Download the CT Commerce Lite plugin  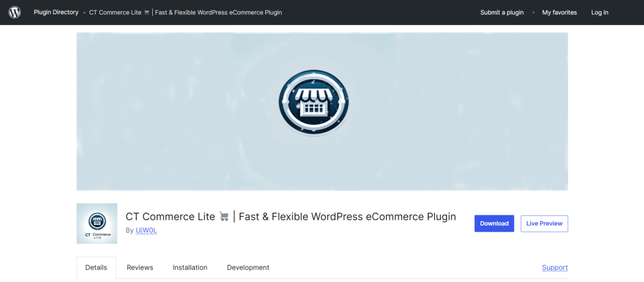(x=494, y=224)
